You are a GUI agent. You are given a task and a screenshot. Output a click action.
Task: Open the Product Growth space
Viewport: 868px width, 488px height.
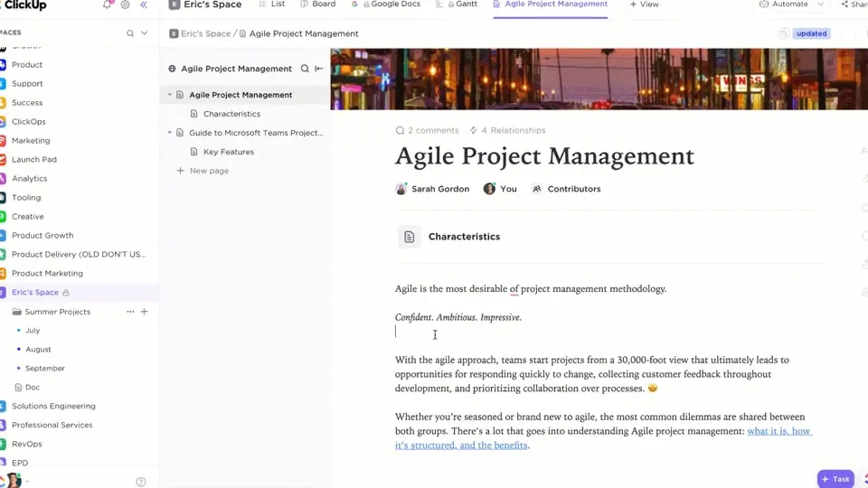[x=42, y=235]
